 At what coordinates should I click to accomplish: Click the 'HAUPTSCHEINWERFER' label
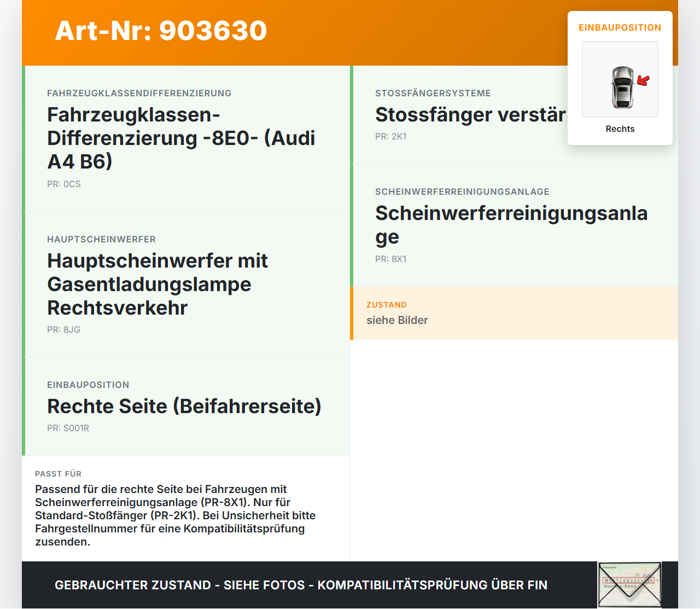tap(101, 239)
